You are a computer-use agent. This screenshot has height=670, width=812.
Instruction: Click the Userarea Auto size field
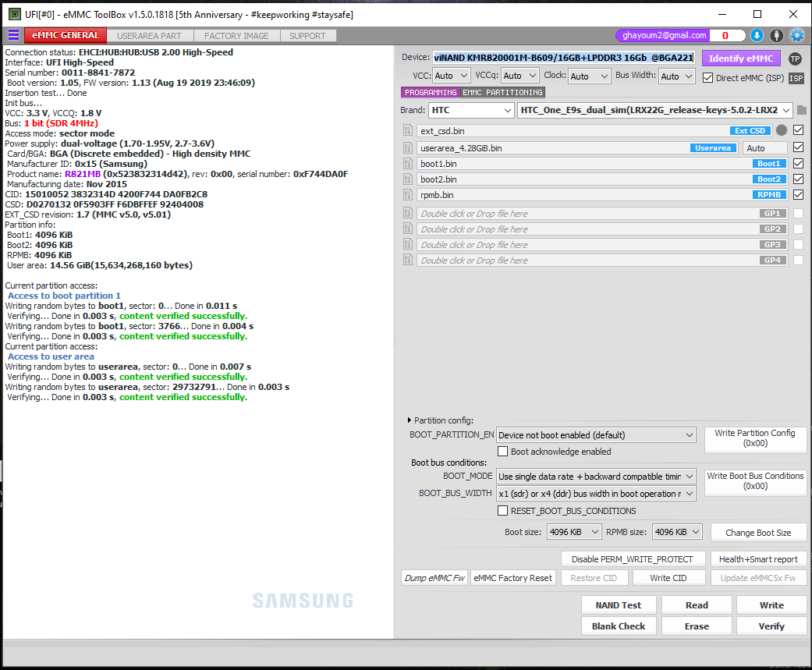point(765,148)
